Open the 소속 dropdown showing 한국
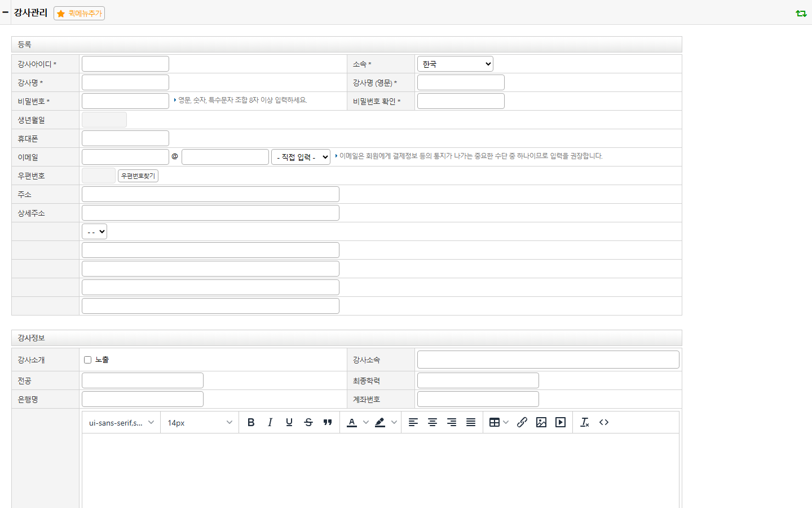This screenshot has width=812, height=508. [455, 64]
